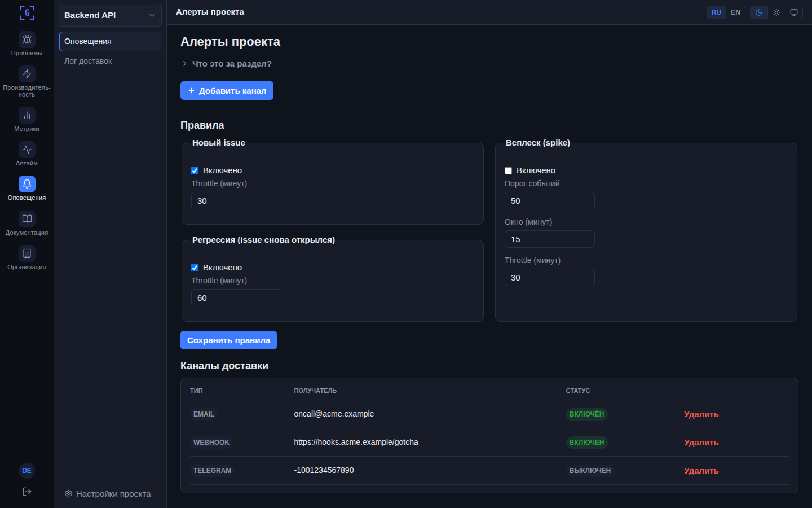Click ВКЛЮЧЁН status of EMAIL row
Viewport: 812px width, 508px height.
pos(586,414)
